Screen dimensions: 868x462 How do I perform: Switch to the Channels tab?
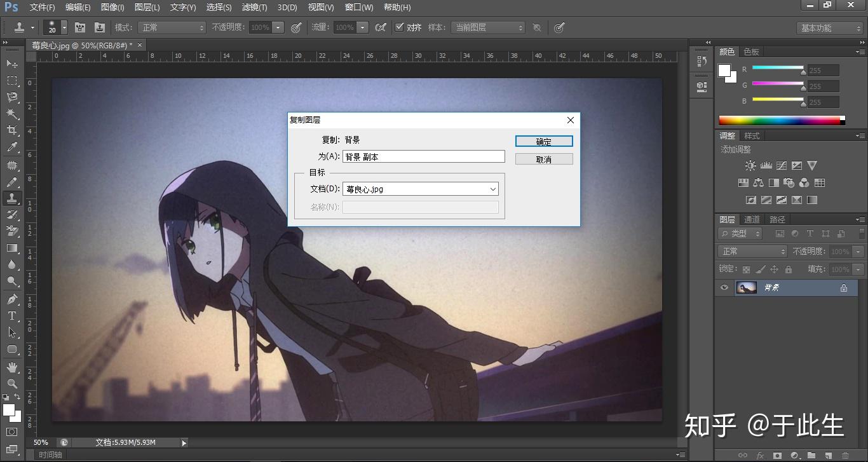[752, 219]
